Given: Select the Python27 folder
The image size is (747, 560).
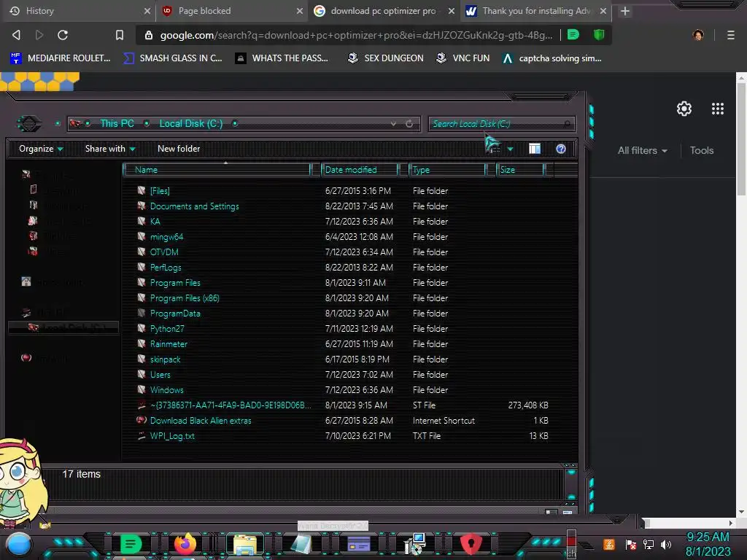Looking at the screenshot, I should coord(167,329).
